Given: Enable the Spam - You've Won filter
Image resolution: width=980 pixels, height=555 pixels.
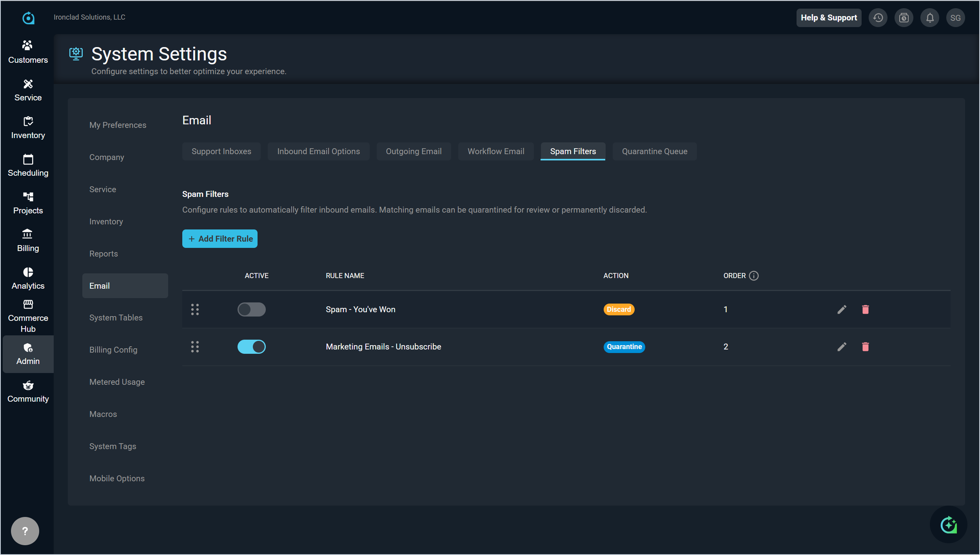Looking at the screenshot, I should click(251, 309).
